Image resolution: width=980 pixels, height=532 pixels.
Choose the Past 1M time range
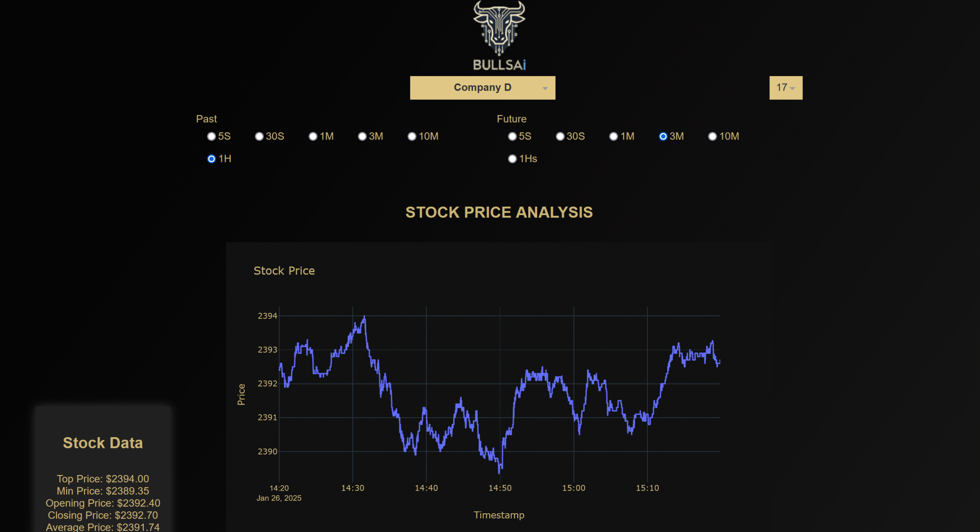[313, 137]
